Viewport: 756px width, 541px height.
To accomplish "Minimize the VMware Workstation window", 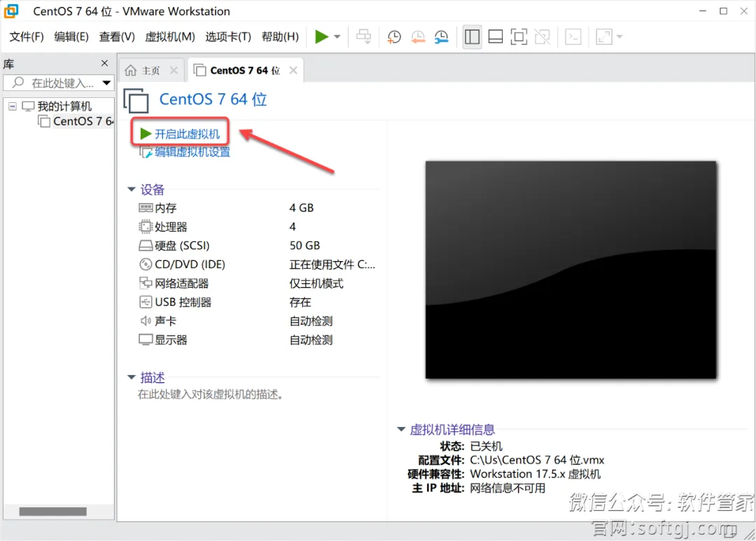I will [703, 11].
